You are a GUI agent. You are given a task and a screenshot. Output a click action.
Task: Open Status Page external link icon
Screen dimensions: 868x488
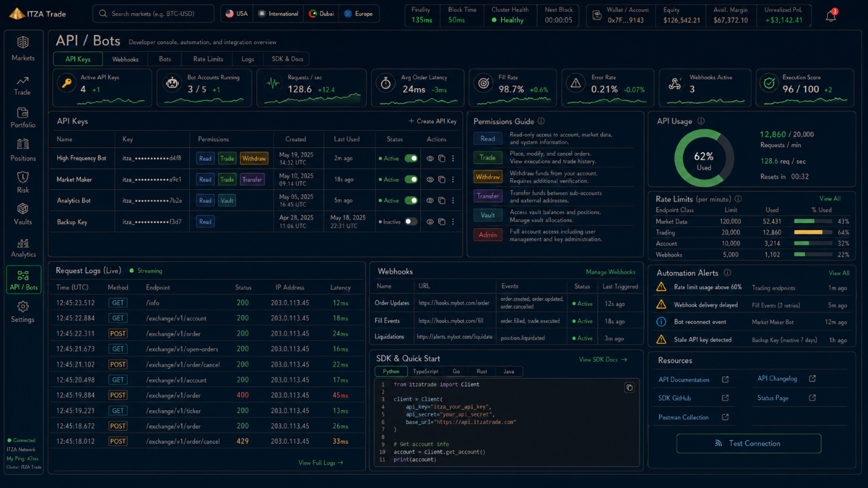click(x=812, y=398)
